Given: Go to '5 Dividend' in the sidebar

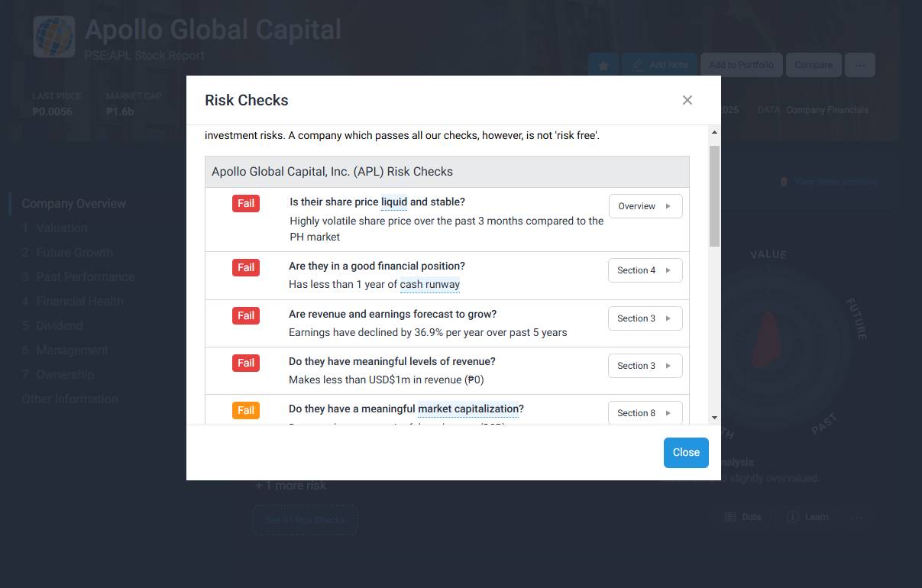Looking at the screenshot, I should [52, 326].
